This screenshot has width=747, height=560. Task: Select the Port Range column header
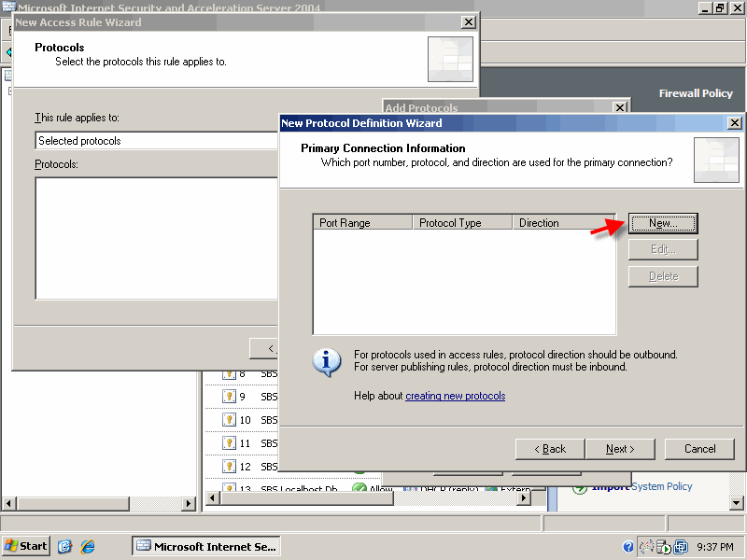coord(362,222)
